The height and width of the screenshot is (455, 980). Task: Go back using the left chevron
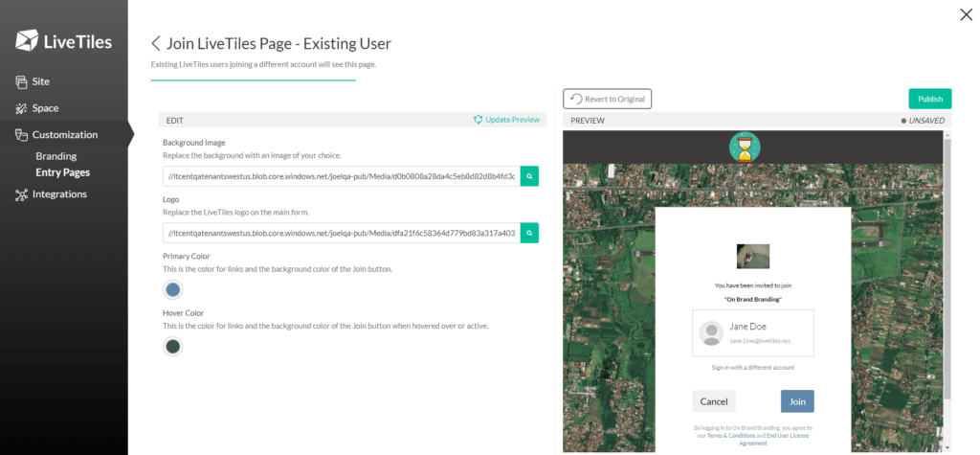[x=156, y=44]
